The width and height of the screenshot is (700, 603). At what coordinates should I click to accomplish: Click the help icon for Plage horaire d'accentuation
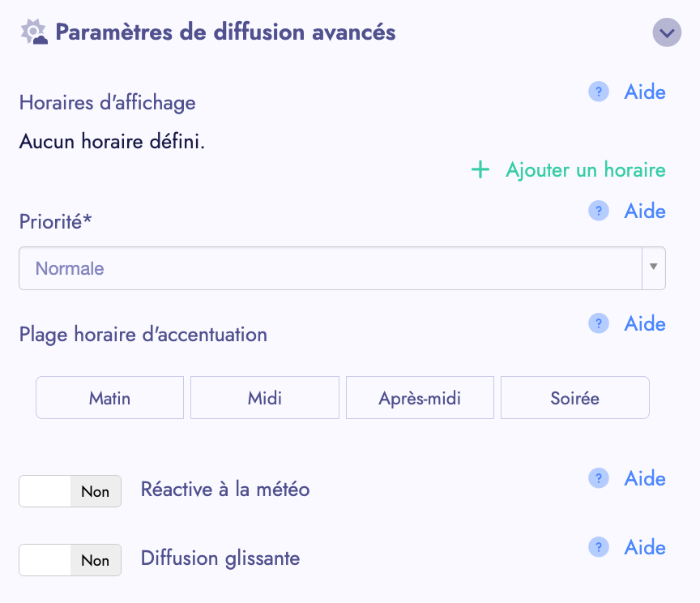click(x=598, y=324)
